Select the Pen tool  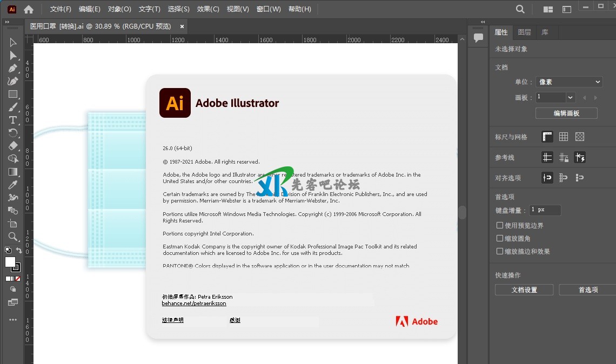[x=13, y=68]
